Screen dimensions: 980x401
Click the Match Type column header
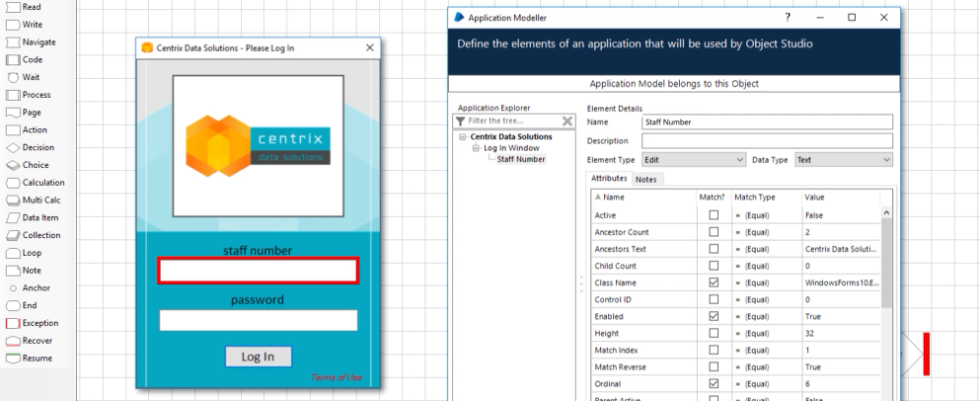(x=766, y=198)
